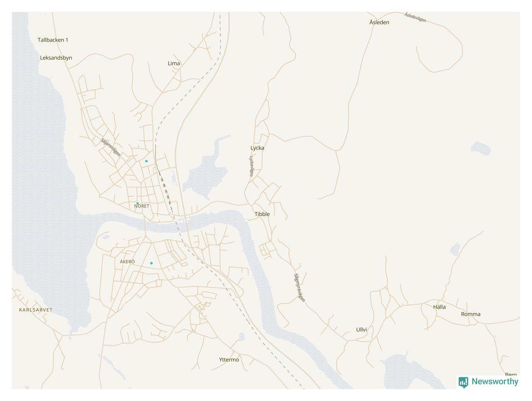Click the Newsworthy logo icon
Image resolution: width=532 pixels, height=401 pixels.
coord(463,382)
